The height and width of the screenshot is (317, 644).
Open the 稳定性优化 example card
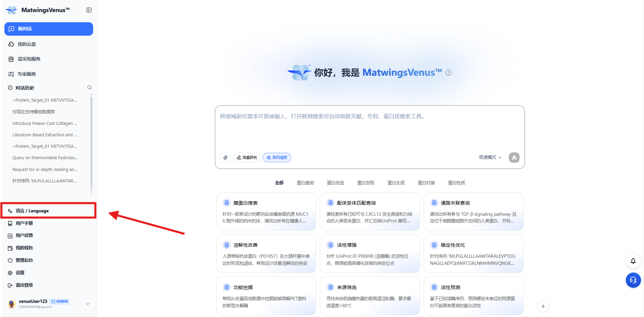(x=473, y=253)
